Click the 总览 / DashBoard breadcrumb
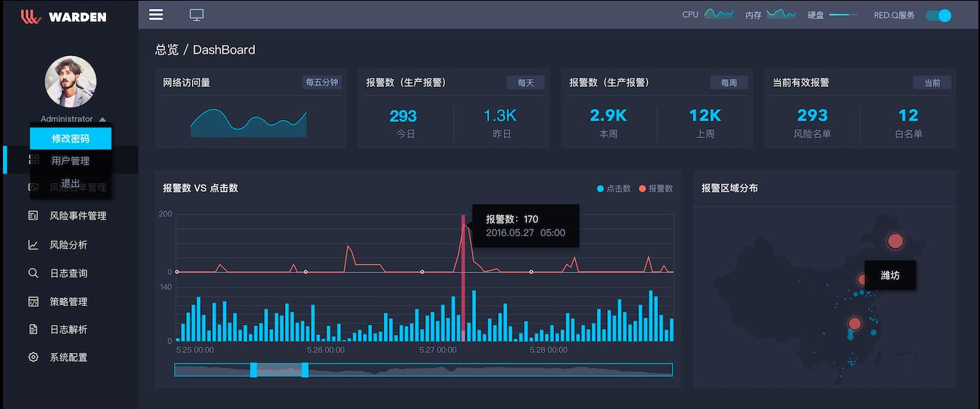 [x=205, y=49]
